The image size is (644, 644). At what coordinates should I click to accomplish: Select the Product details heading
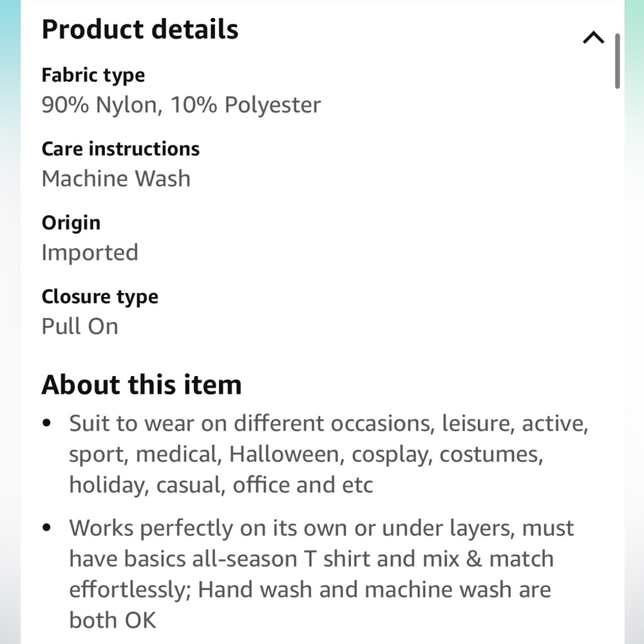pyautogui.click(x=140, y=30)
